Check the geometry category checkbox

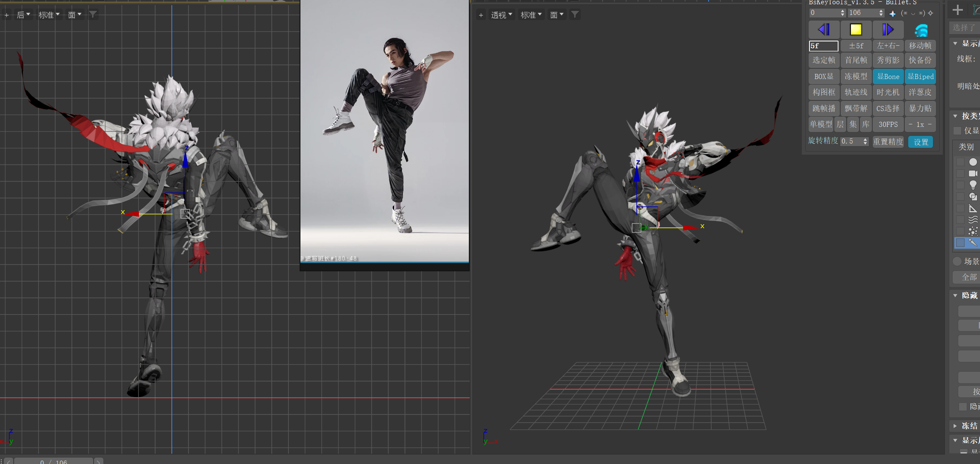tap(960, 162)
